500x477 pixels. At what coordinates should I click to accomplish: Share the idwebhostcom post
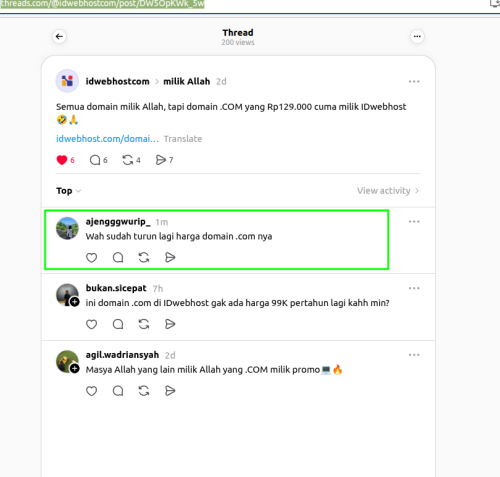[161, 160]
